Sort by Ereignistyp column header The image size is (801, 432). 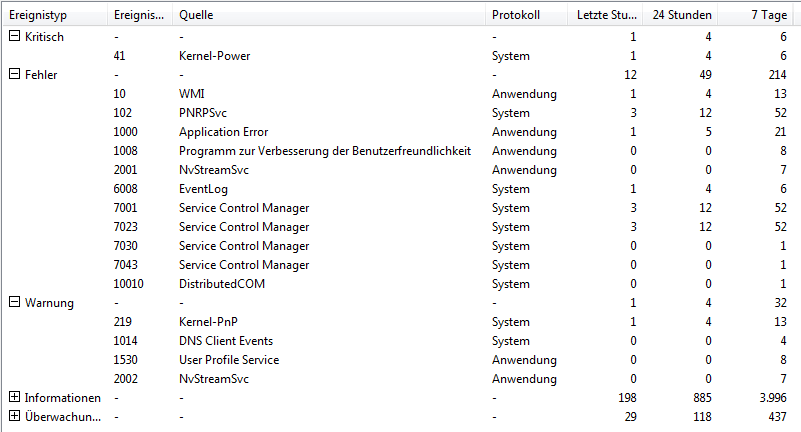click(x=54, y=14)
